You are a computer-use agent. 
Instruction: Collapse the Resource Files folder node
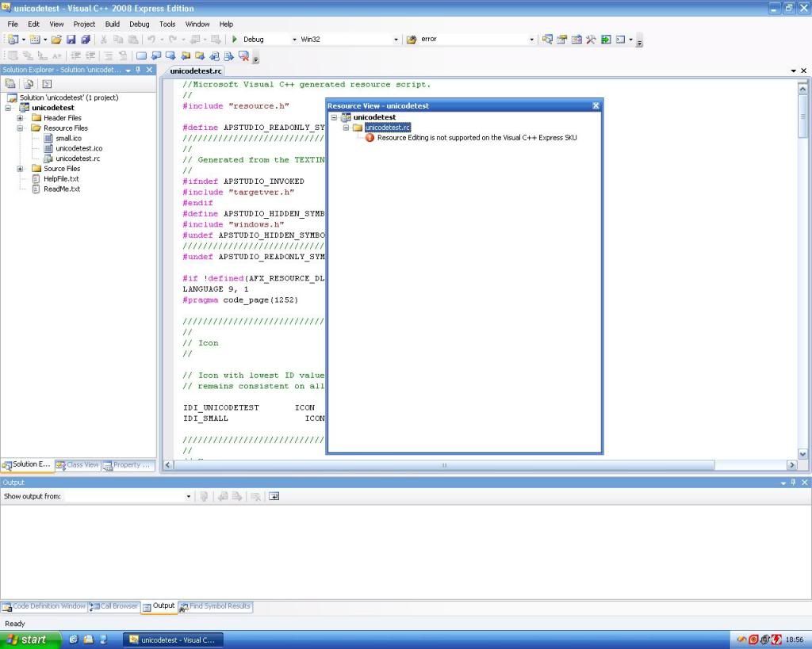click(20, 128)
